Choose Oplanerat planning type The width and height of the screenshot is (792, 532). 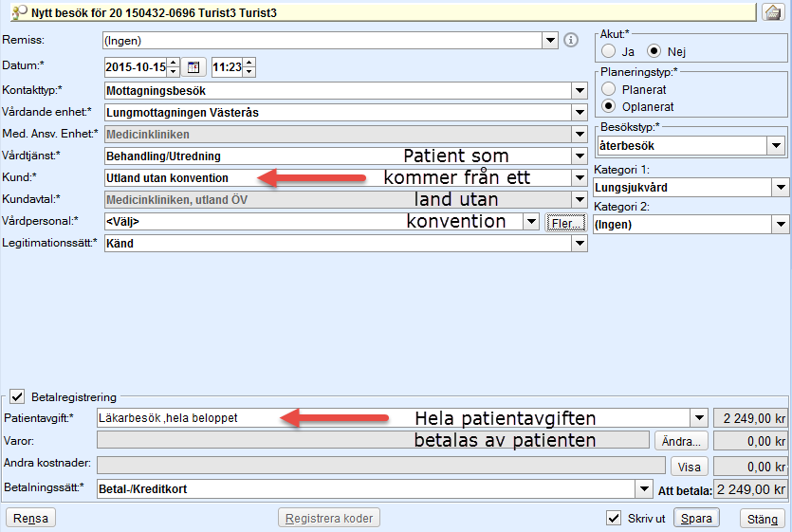[609, 106]
